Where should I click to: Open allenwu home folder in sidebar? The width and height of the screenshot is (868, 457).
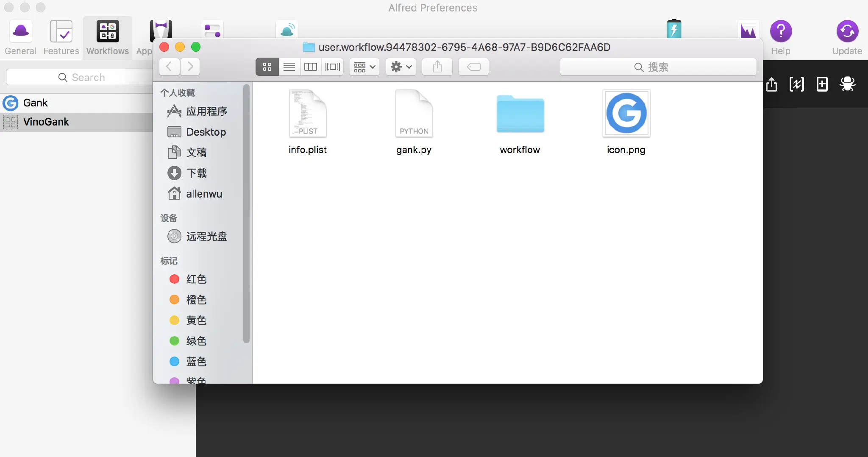[x=196, y=194]
